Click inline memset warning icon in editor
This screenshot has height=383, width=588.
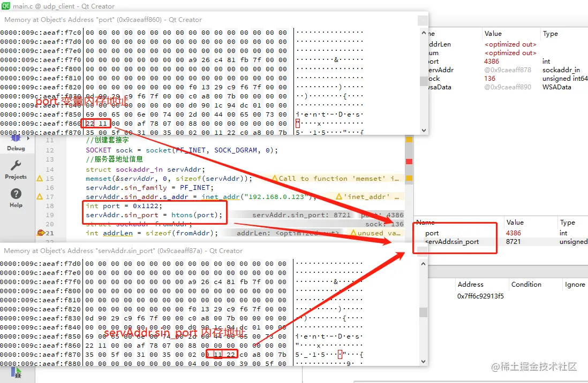tap(275, 178)
